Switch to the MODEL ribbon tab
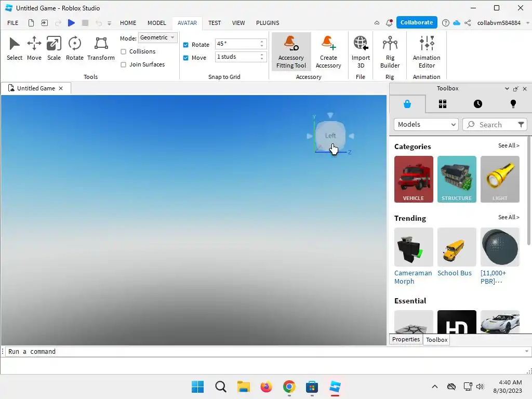The width and height of the screenshot is (532, 399). pos(157,23)
